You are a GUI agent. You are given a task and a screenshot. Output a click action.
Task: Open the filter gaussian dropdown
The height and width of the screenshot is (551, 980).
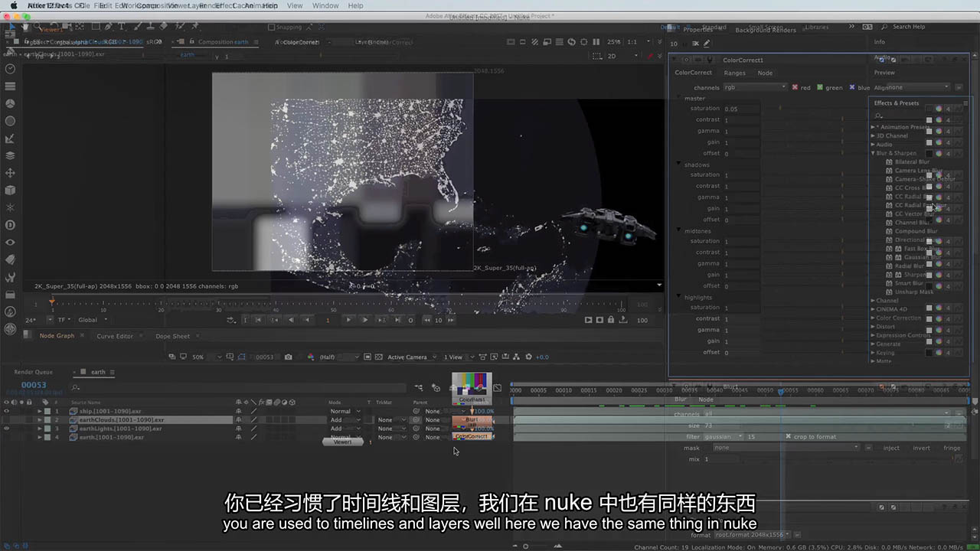(723, 436)
